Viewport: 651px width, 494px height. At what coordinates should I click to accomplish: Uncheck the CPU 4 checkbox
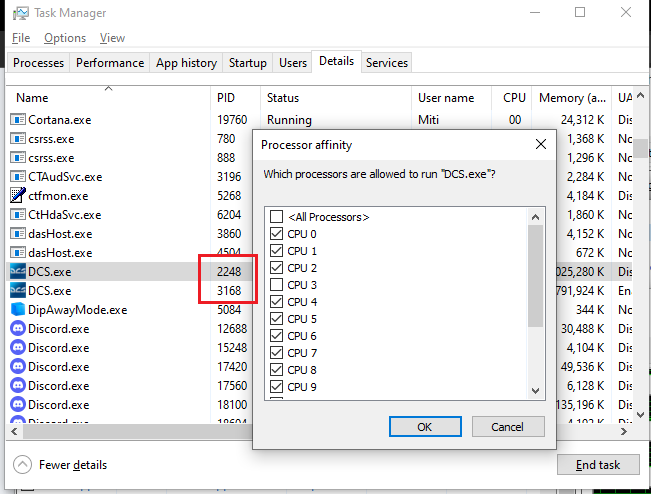click(x=277, y=302)
